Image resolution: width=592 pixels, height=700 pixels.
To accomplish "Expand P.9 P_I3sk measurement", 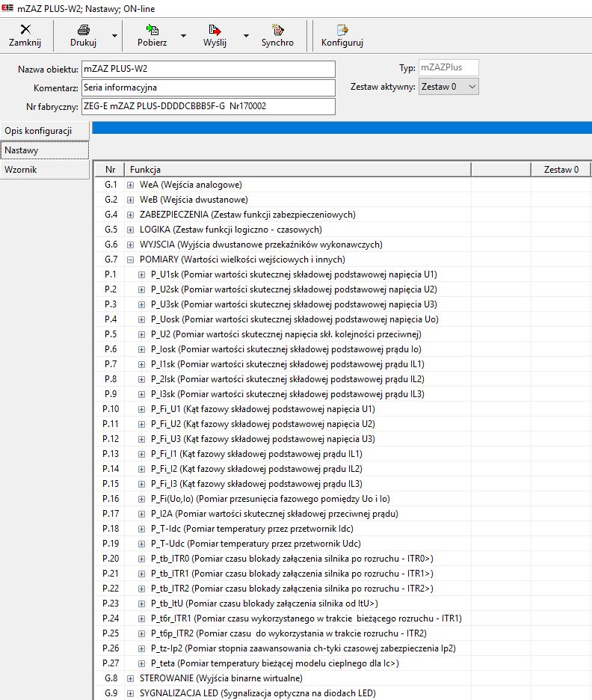I will 141,394.
